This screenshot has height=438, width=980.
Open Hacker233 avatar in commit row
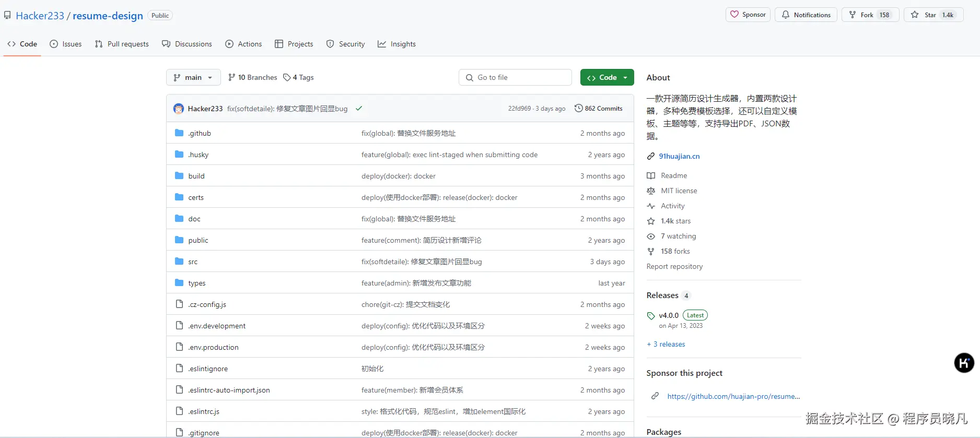[x=179, y=109]
